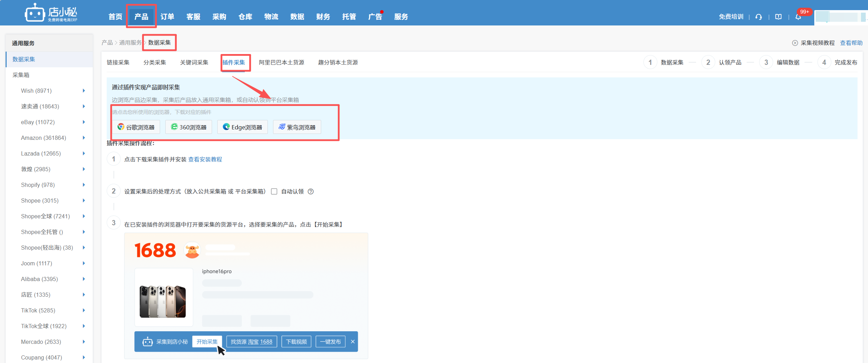The image size is (868, 363).
Task: Download the 360浏览器 plugin
Action: [189, 127]
